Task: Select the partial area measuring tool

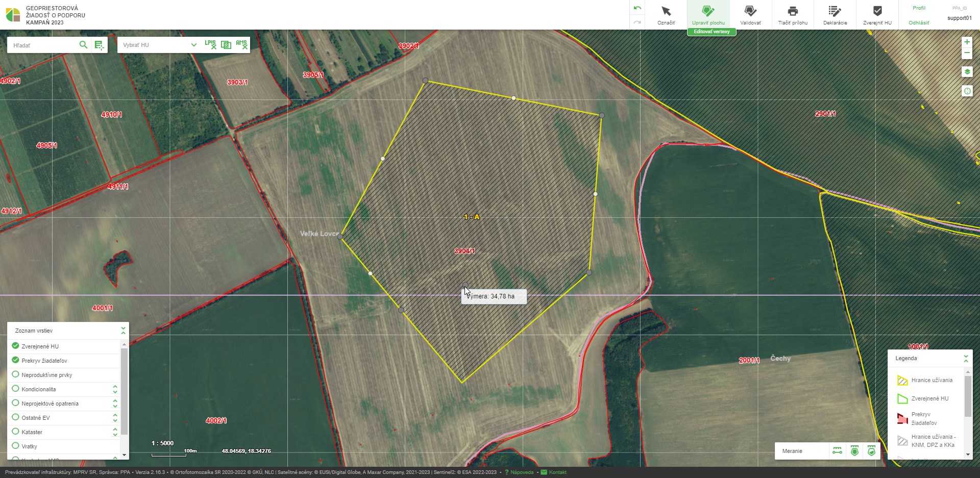Action: pyautogui.click(x=871, y=451)
